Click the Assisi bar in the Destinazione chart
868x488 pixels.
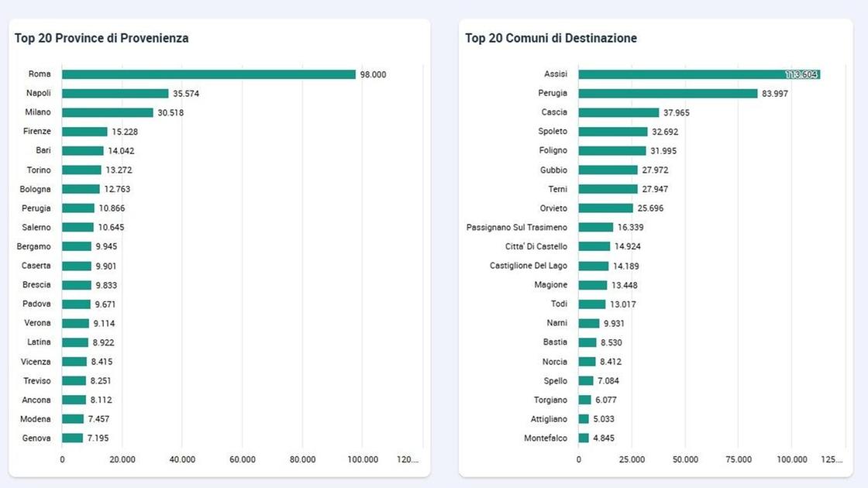click(x=699, y=74)
